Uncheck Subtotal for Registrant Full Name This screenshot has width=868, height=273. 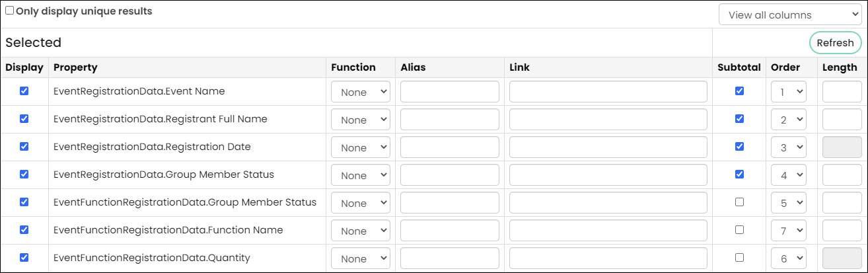click(739, 119)
